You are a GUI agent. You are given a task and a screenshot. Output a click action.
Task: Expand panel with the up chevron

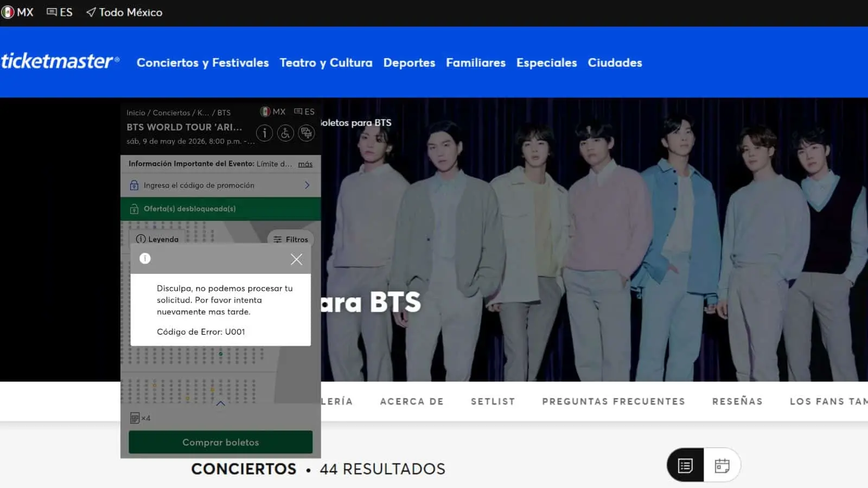point(220,403)
